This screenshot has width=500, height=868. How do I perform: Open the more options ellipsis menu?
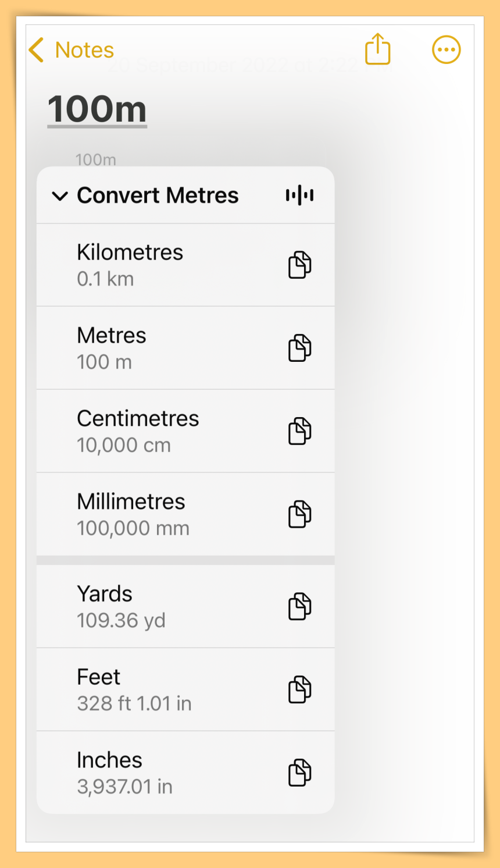pyautogui.click(x=446, y=50)
